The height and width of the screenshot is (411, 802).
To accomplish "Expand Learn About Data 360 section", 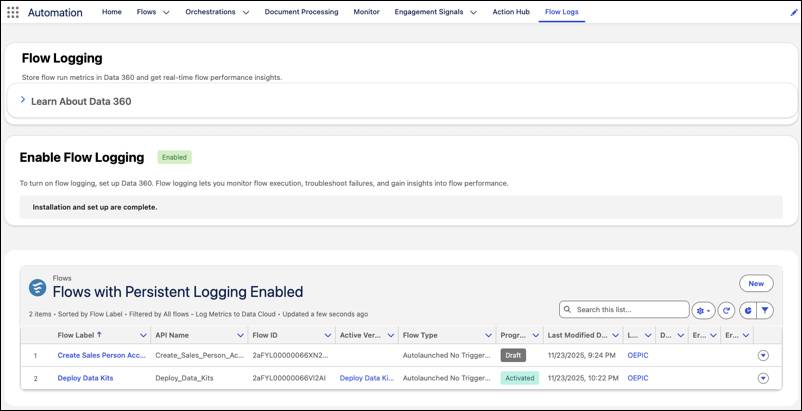I will click(23, 100).
